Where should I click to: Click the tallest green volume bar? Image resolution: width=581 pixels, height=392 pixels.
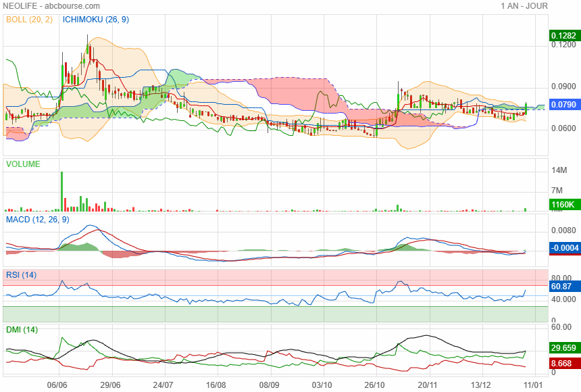tap(62, 191)
